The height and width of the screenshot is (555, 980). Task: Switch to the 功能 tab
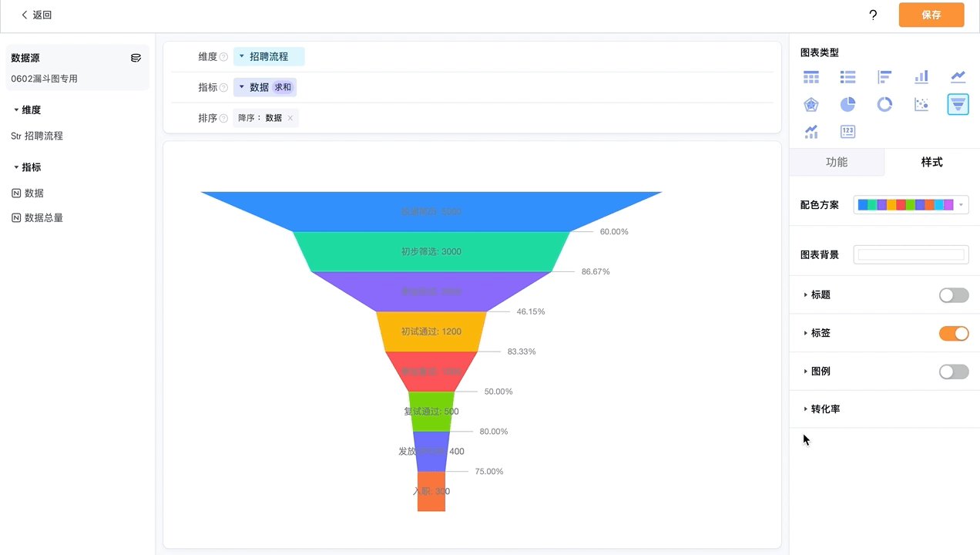[x=837, y=162]
